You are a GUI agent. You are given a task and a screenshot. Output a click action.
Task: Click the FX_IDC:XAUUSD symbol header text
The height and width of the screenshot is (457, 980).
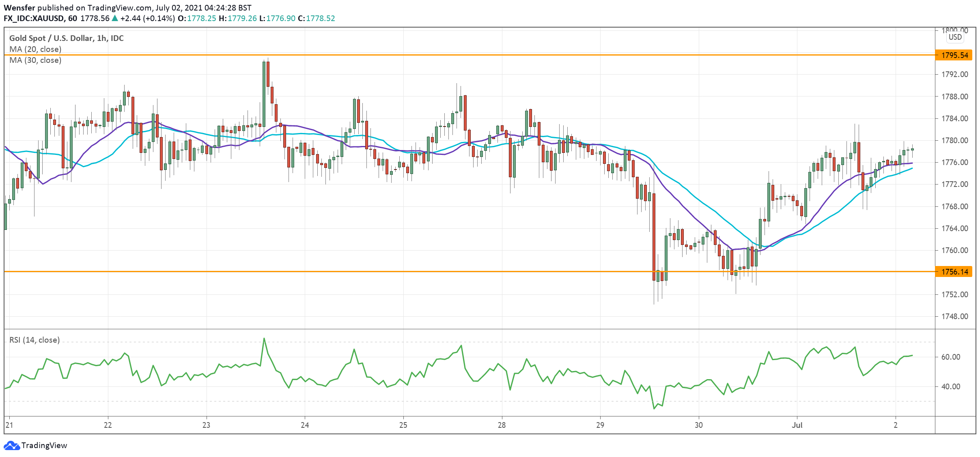[x=34, y=18]
